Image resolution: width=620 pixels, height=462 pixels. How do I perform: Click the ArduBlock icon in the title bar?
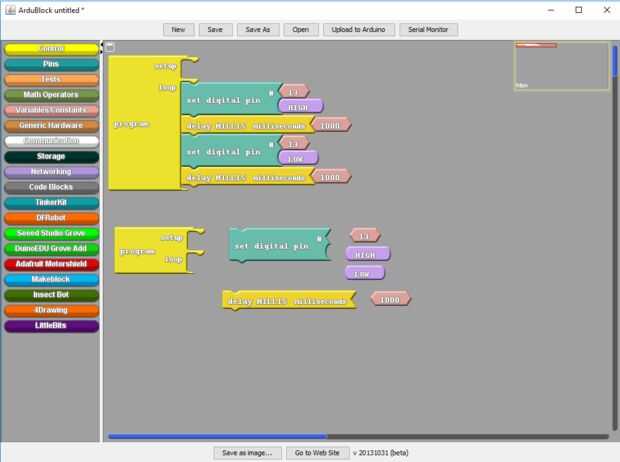pyautogui.click(x=10, y=10)
